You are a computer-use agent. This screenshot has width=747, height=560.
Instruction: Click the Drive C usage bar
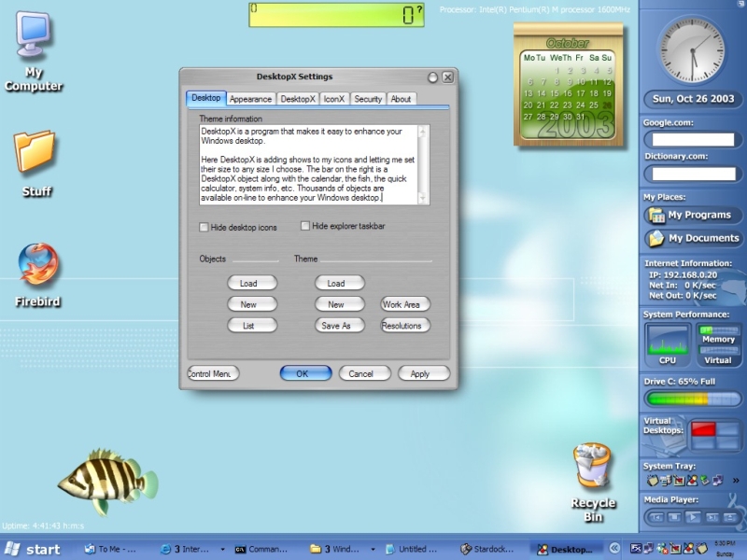pyautogui.click(x=693, y=399)
